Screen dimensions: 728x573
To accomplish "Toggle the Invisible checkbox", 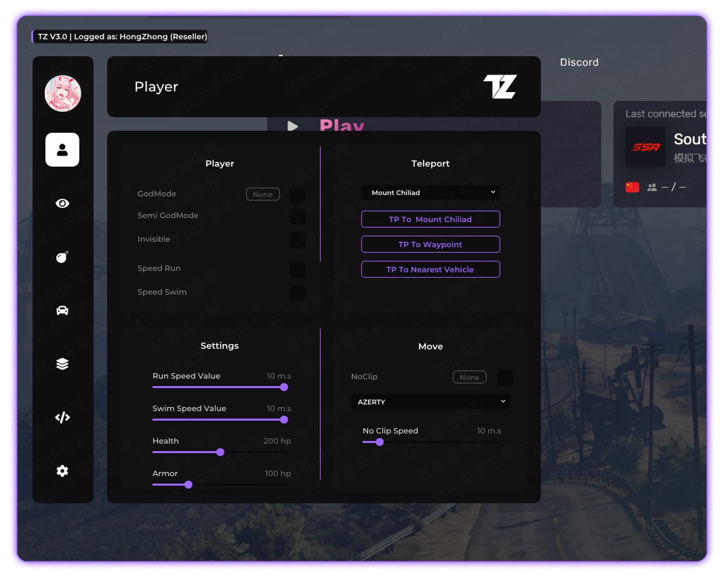I will (297, 240).
